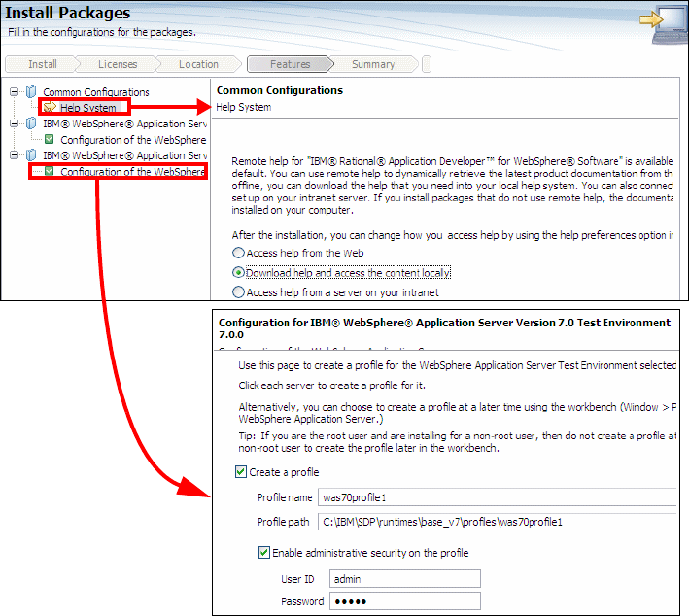Click the User ID label

click(297, 579)
